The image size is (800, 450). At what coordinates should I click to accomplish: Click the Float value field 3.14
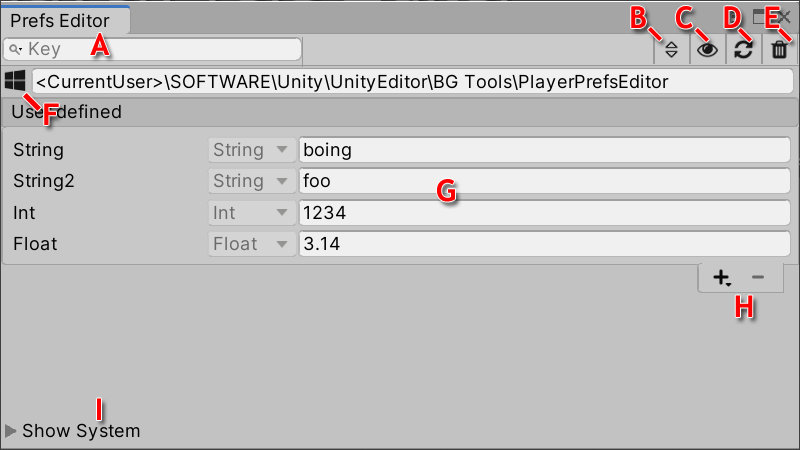point(545,244)
